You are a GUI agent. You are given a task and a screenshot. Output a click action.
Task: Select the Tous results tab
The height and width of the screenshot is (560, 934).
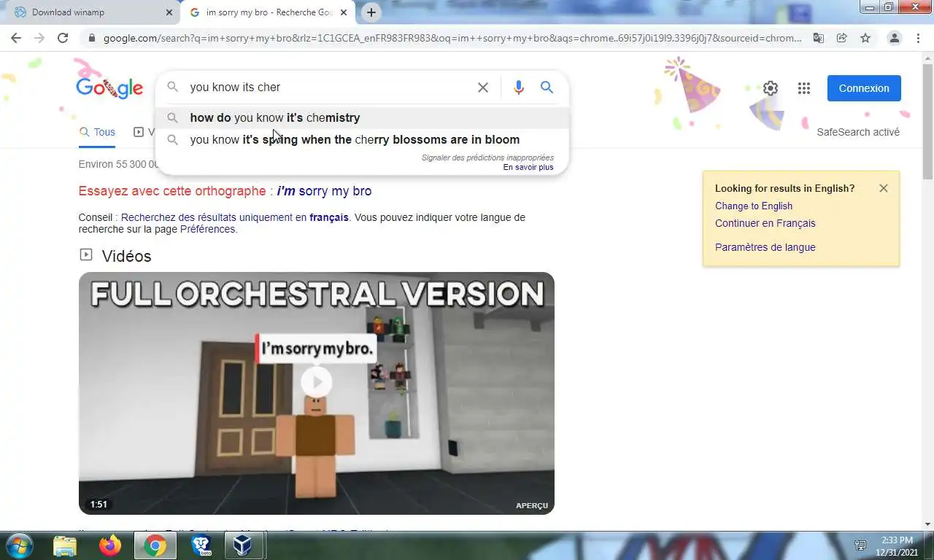[97, 132]
